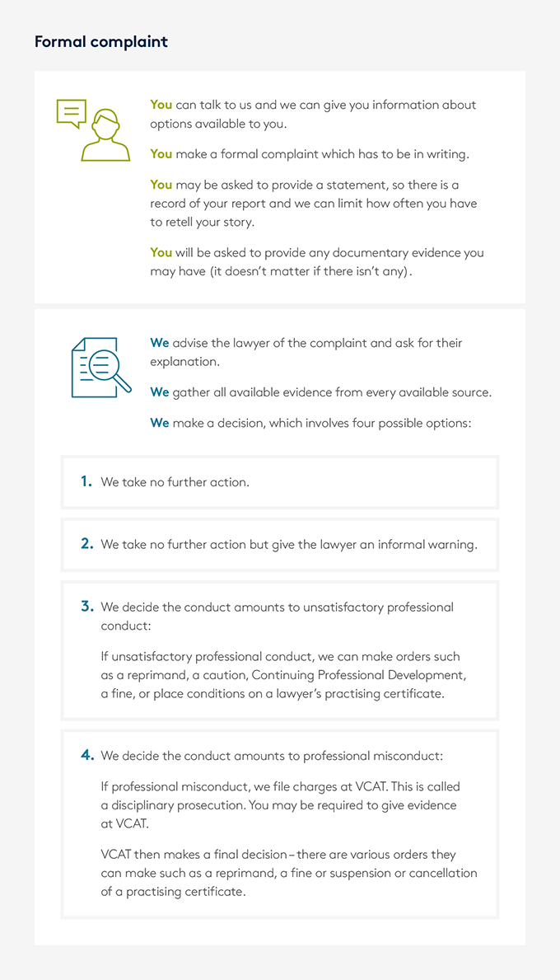Viewport: 560px width, 980px height.
Task: Click 'We gather all available evidence' line
Action: [x=321, y=392]
